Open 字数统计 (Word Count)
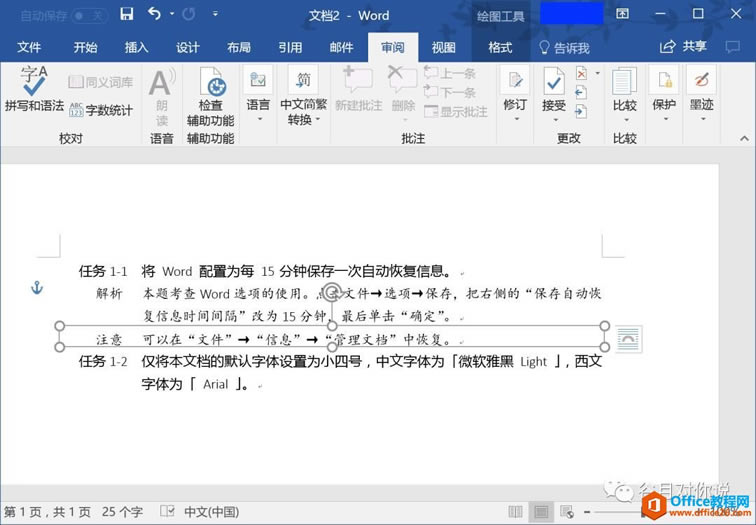 [100, 110]
